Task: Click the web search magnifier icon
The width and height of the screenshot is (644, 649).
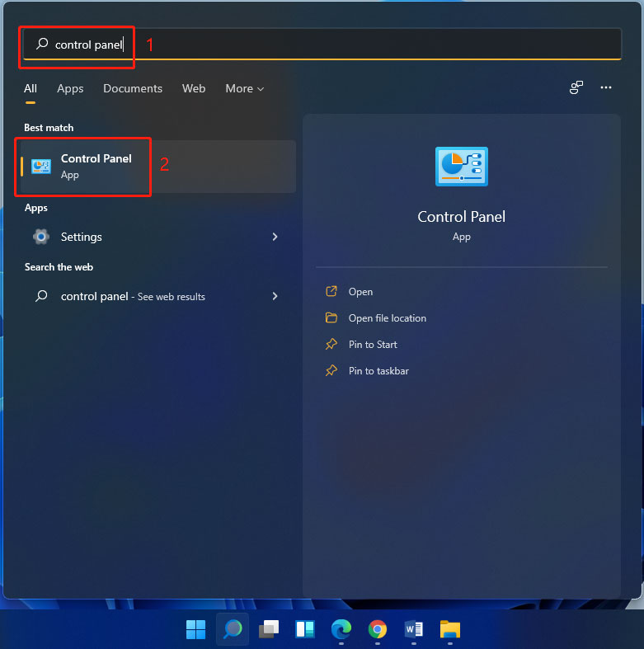Action: pyautogui.click(x=41, y=296)
